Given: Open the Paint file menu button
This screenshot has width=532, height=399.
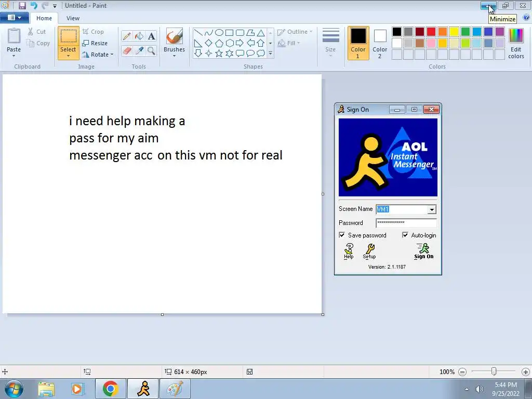Looking at the screenshot, I should [14, 18].
